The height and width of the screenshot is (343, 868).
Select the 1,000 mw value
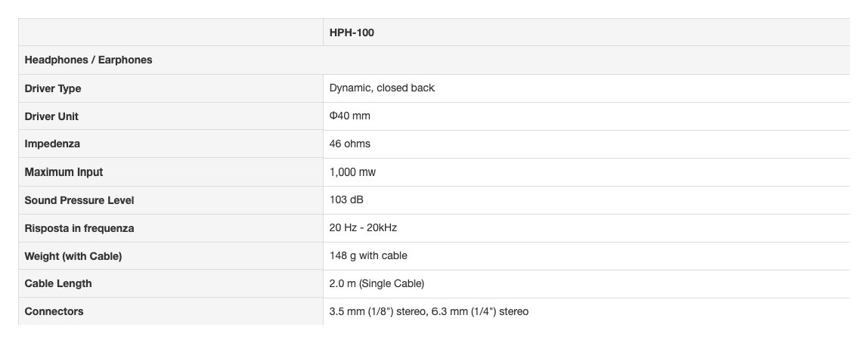[352, 172]
